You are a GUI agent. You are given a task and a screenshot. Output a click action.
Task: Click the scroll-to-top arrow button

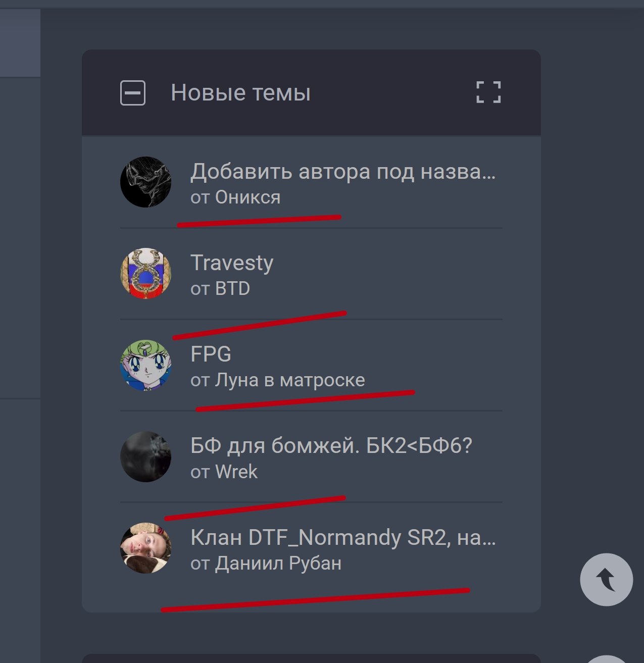(x=606, y=579)
